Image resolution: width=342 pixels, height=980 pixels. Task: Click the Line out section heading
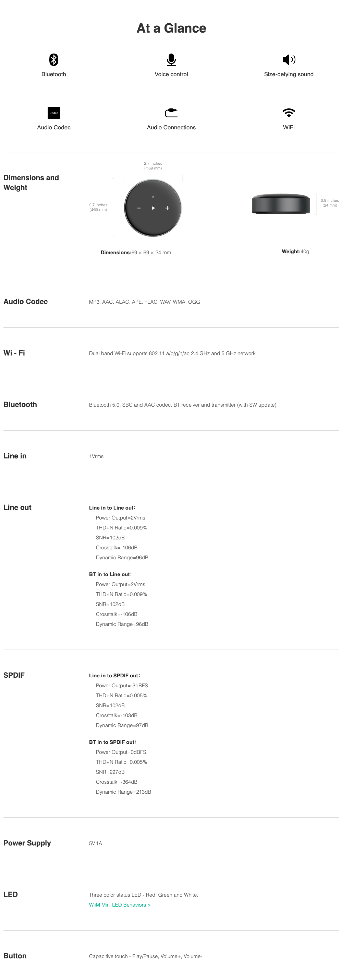click(x=17, y=507)
